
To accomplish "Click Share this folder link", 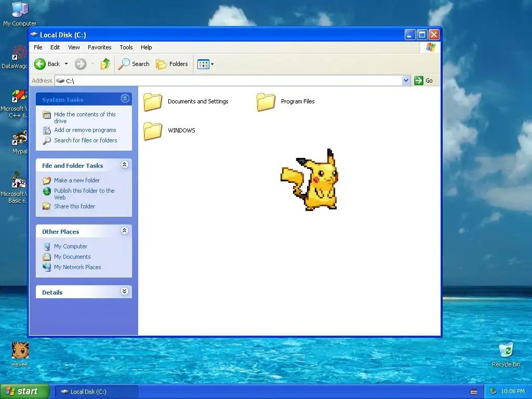I will (x=75, y=206).
